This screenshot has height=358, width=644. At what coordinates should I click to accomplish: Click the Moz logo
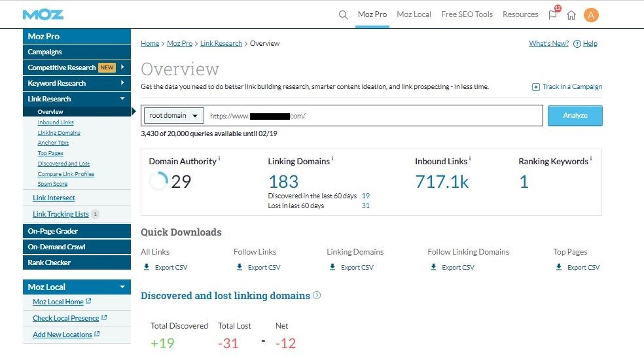[x=43, y=15]
